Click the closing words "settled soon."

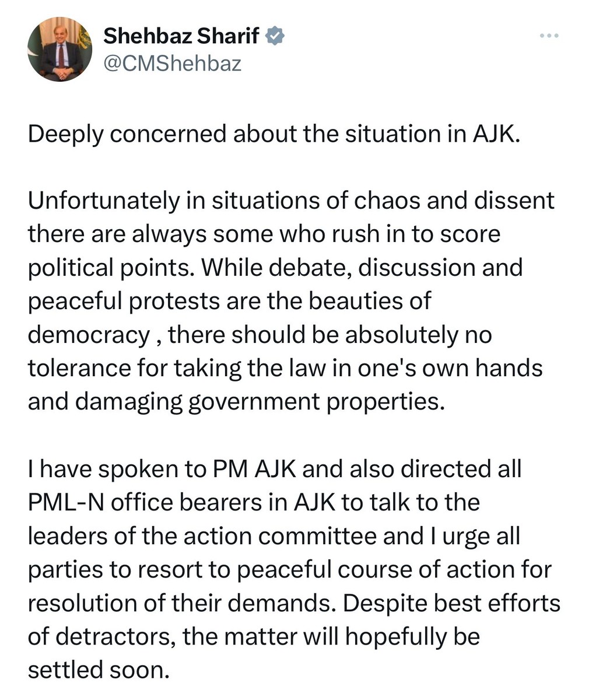tap(99, 670)
